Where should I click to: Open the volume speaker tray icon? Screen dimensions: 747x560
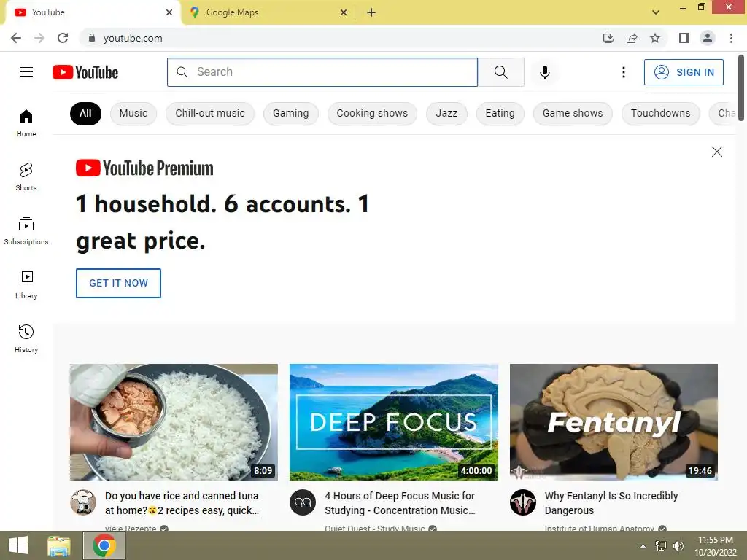tap(678, 546)
